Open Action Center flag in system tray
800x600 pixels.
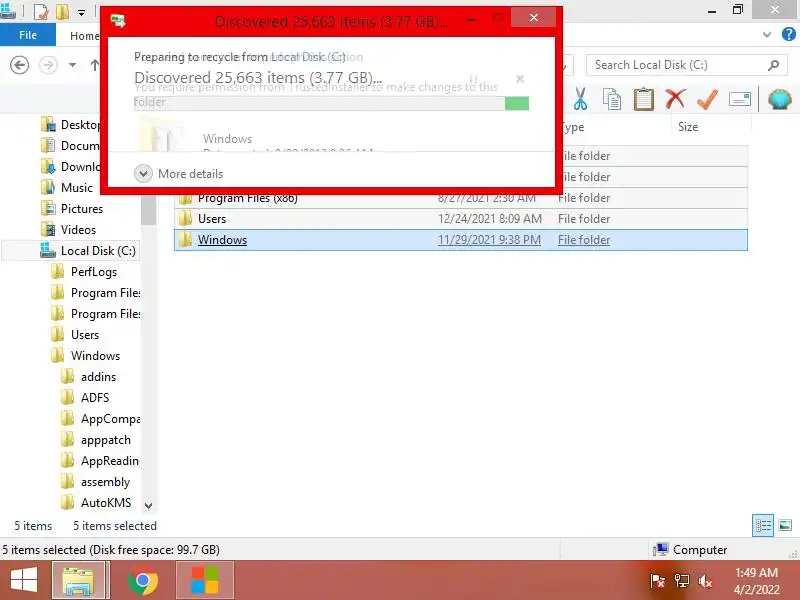[658, 581]
